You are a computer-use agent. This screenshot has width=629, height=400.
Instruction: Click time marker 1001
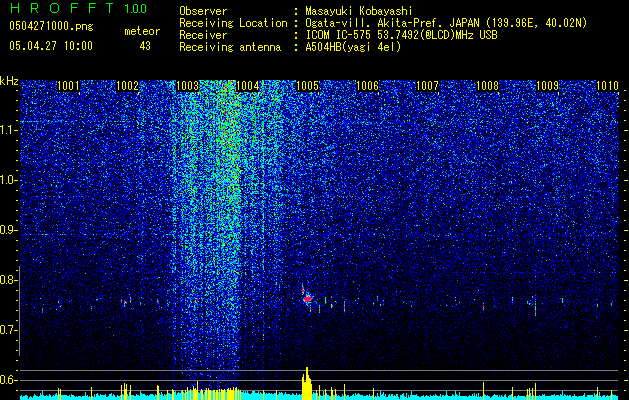tap(68, 86)
